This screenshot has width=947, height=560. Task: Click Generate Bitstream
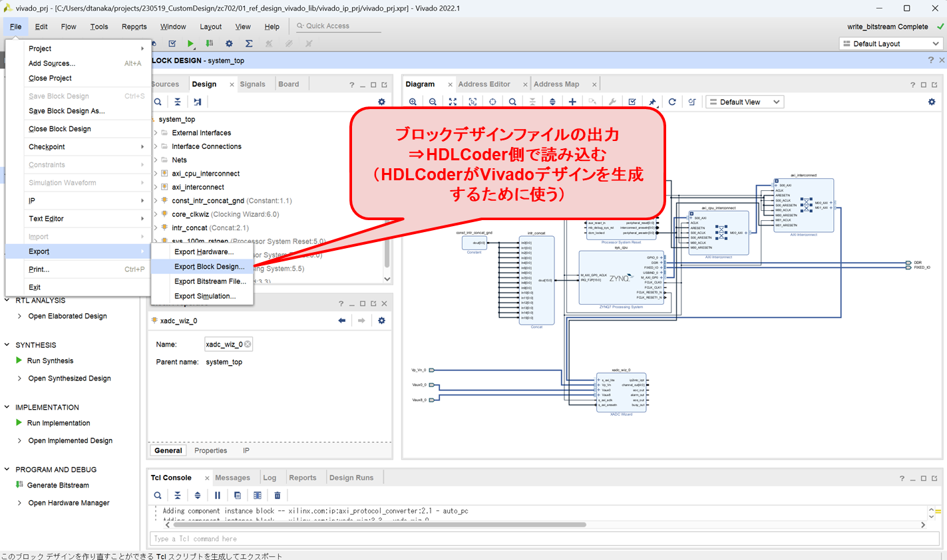[x=58, y=486]
